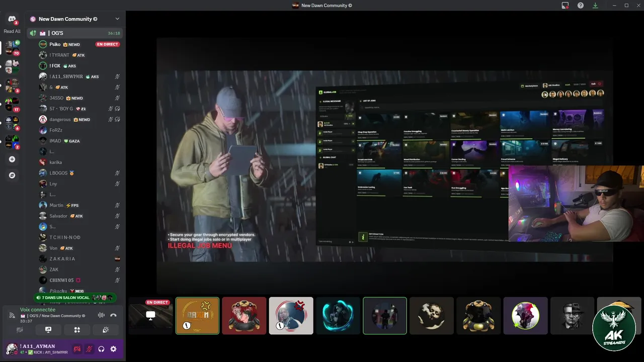Open Activities launcher button

77,330
